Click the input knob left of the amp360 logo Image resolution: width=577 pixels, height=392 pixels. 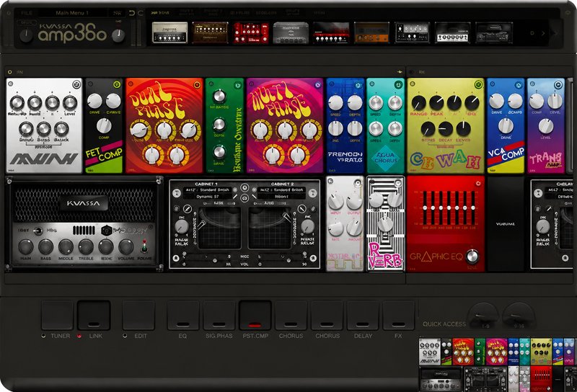point(25,35)
